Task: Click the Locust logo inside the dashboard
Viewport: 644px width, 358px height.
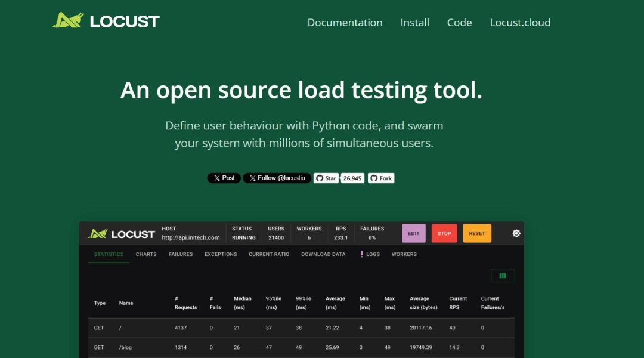Action: (x=122, y=234)
